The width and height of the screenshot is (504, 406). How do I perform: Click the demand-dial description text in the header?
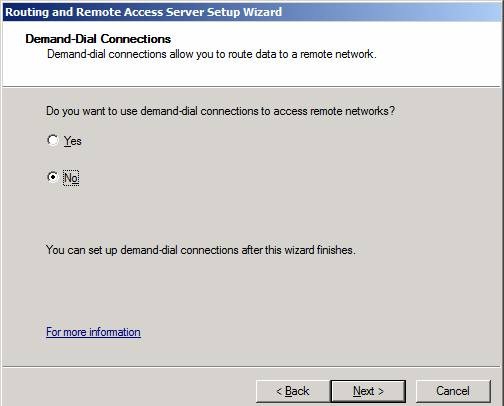pyautogui.click(x=212, y=54)
